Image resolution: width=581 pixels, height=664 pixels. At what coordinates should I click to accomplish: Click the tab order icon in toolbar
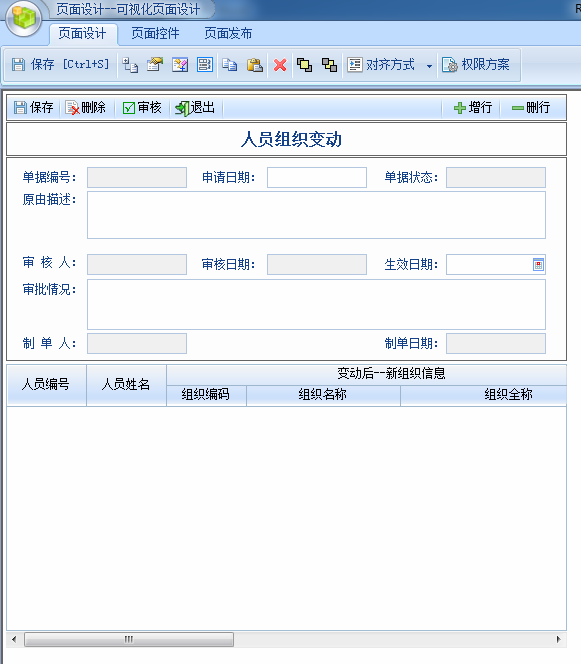pos(130,65)
